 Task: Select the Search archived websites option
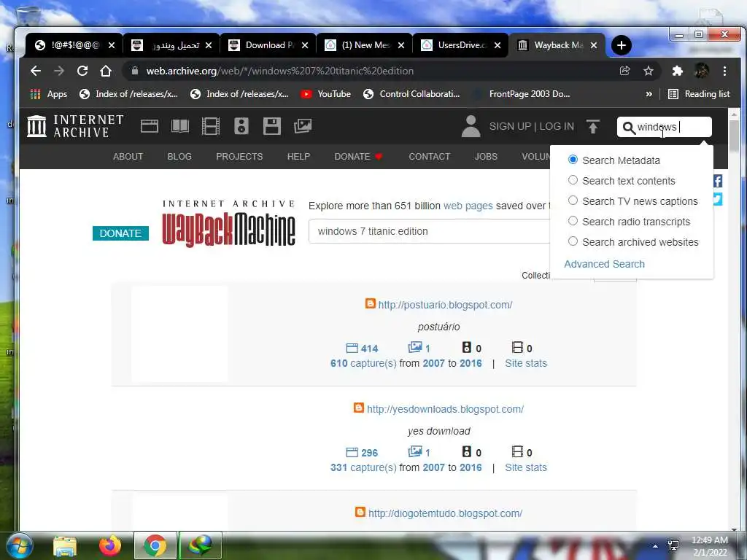click(x=573, y=241)
